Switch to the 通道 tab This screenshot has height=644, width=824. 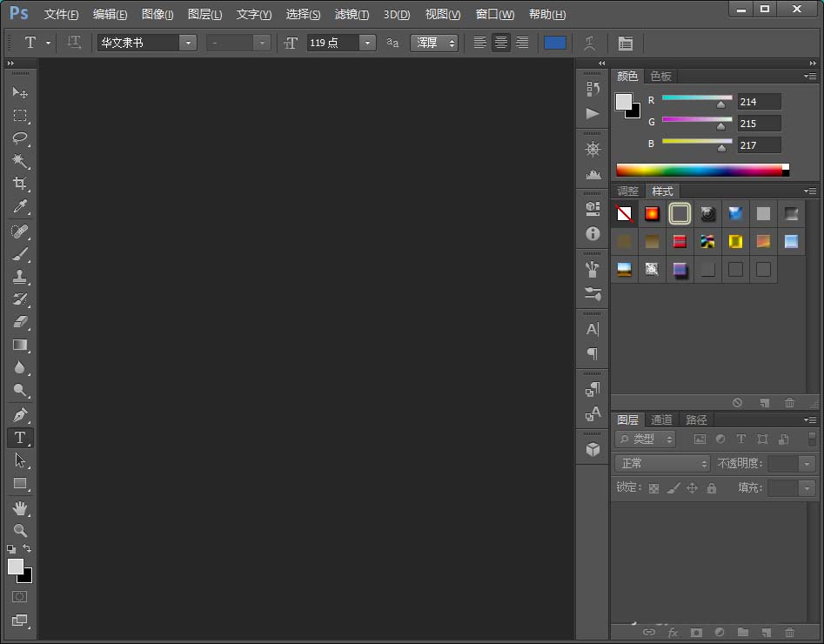(661, 419)
